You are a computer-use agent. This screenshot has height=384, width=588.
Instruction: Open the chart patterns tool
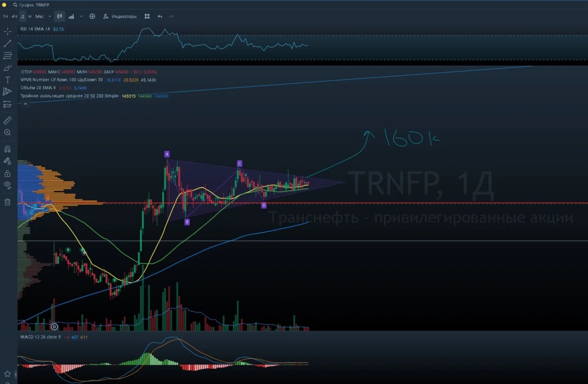pos(7,92)
